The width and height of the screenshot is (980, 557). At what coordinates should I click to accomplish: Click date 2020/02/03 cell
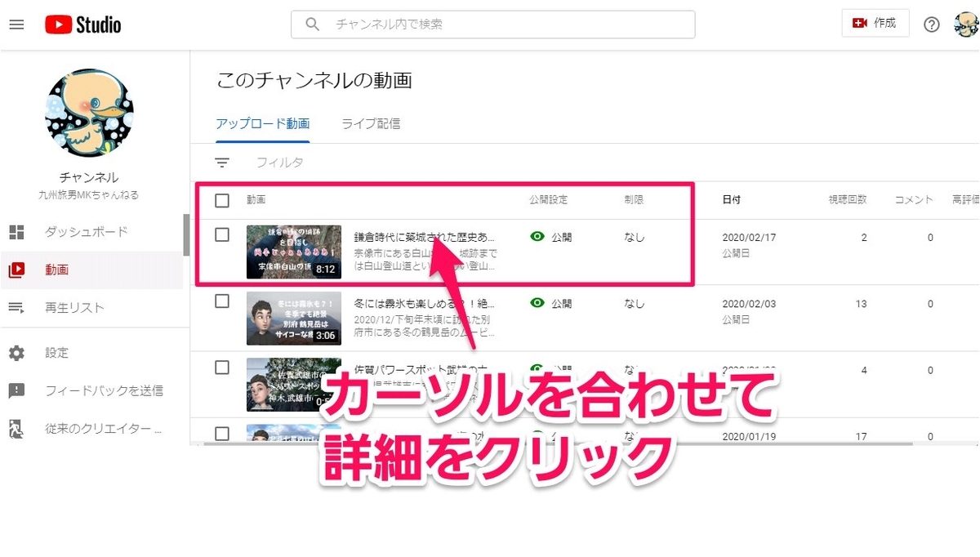(x=749, y=304)
